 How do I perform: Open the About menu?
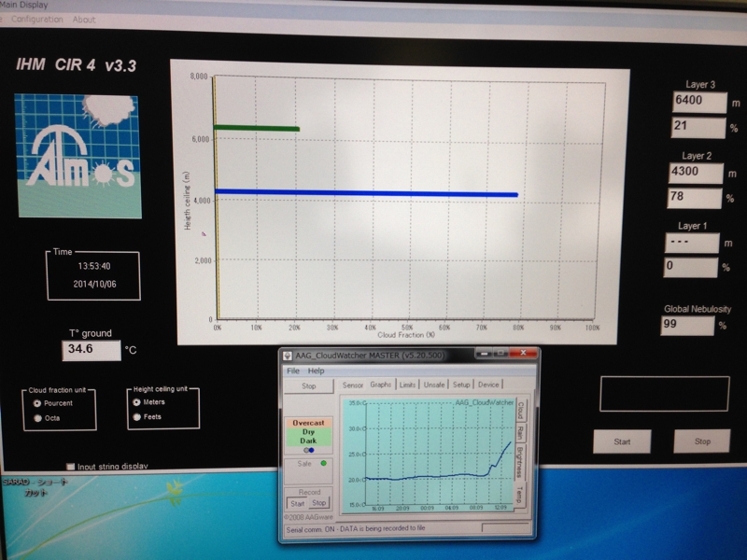84,20
